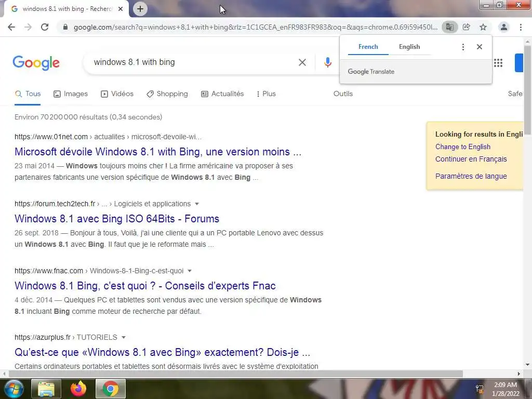Open Microsoft dévoile Windows 8.1 with Bing result
The image size is (532, 399).
[158, 152]
